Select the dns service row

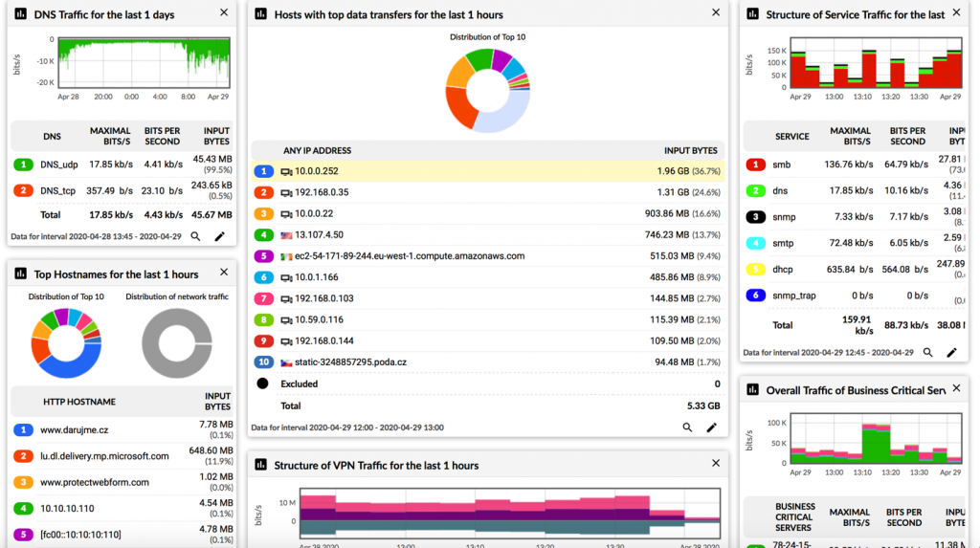[x=856, y=190]
